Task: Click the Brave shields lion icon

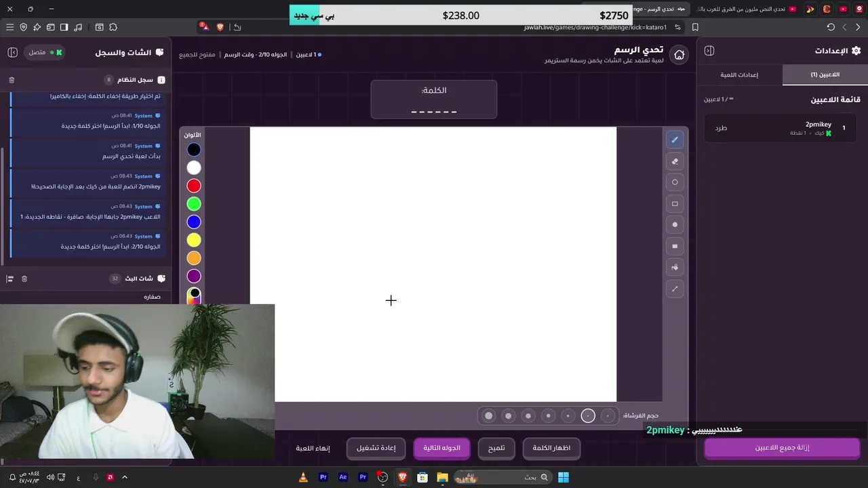Action: [x=220, y=27]
